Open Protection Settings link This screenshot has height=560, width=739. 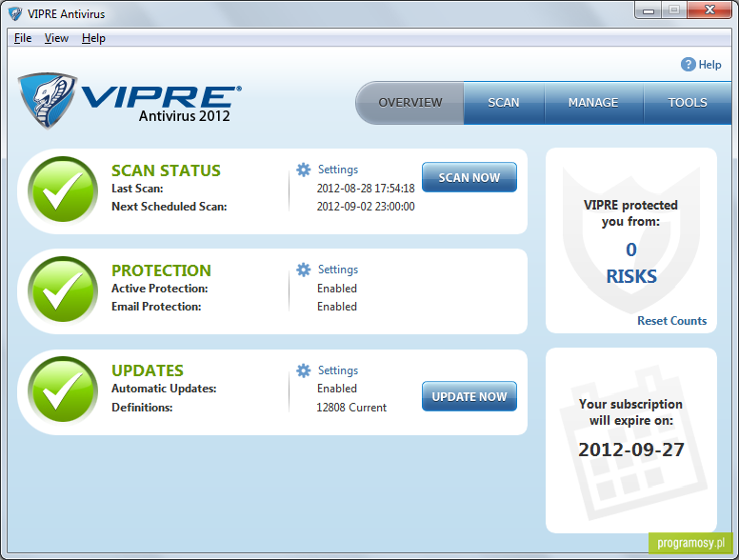[338, 270]
